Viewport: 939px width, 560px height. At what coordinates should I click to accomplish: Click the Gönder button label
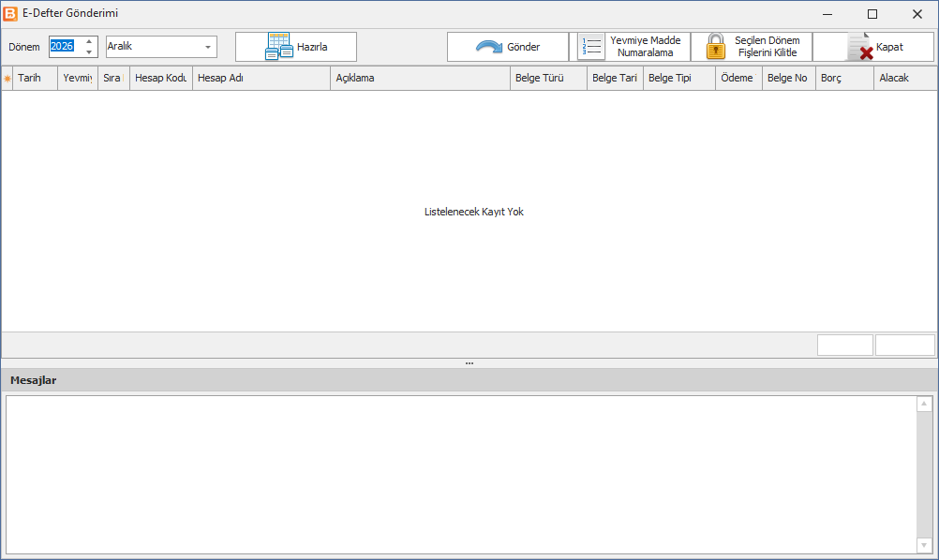[524, 47]
